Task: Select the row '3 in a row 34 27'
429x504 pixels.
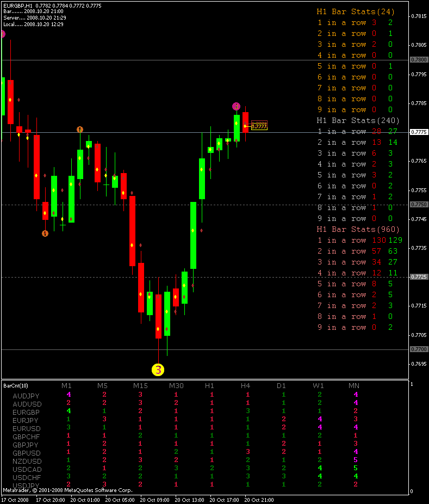Action: [357, 262]
